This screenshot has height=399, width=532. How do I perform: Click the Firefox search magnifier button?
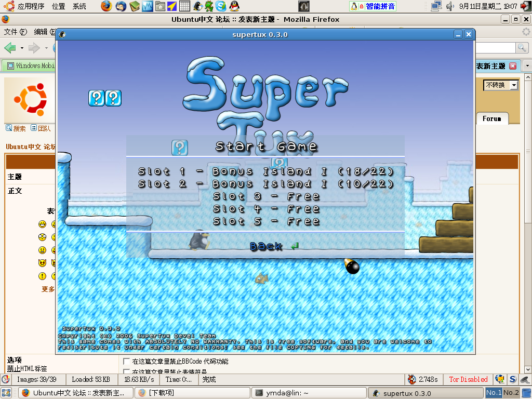522,48
